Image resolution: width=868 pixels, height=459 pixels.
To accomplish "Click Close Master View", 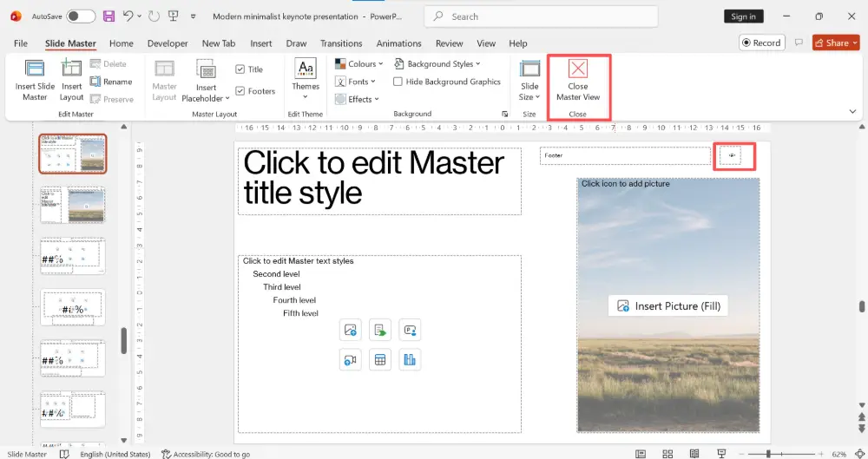I will 578,81.
